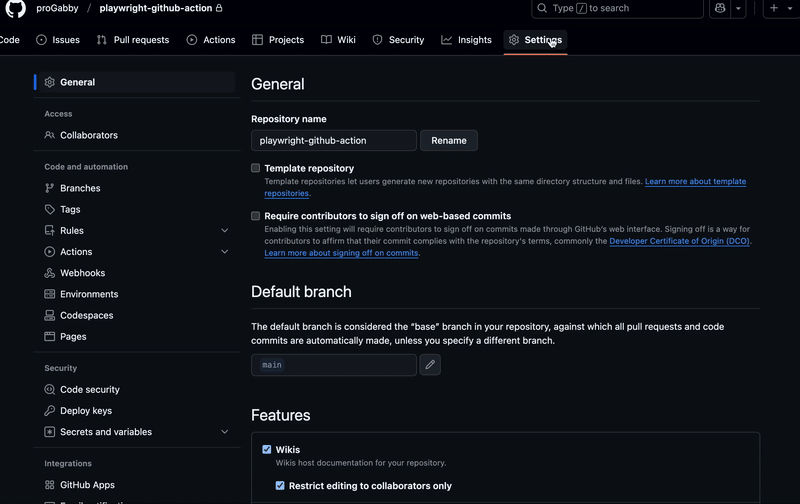Viewport: 800px width, 504px height.
Task: Open playwright-github-action repository link
Action: [x=156, y=8]
